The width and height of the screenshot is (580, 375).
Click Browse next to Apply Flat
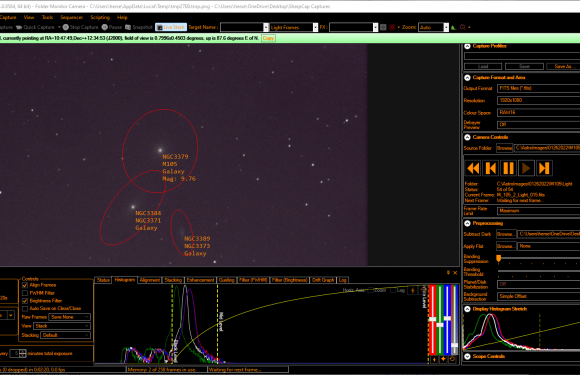[x=506, y=246]
